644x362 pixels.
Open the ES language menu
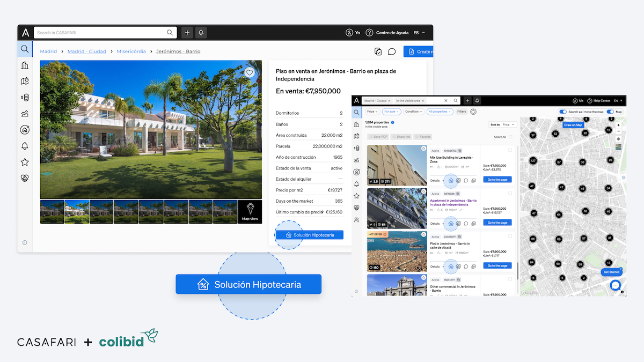pos(418,33)
